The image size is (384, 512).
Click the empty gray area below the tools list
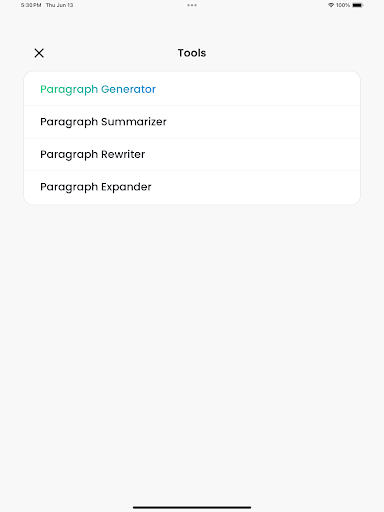click(192, 333)
